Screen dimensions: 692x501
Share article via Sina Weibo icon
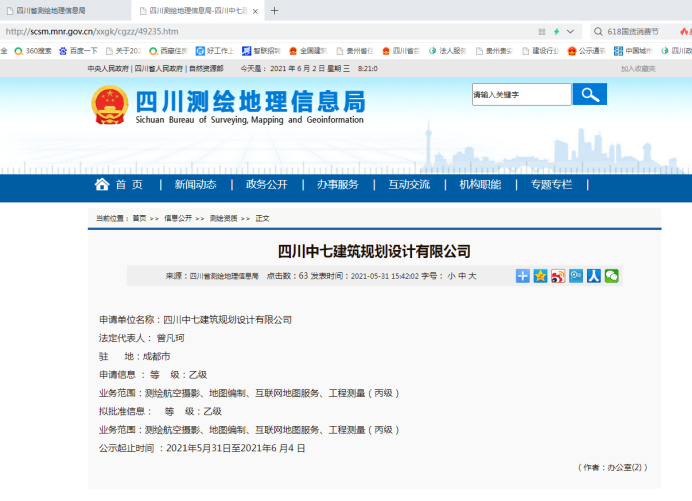click(x=558, y=276)
